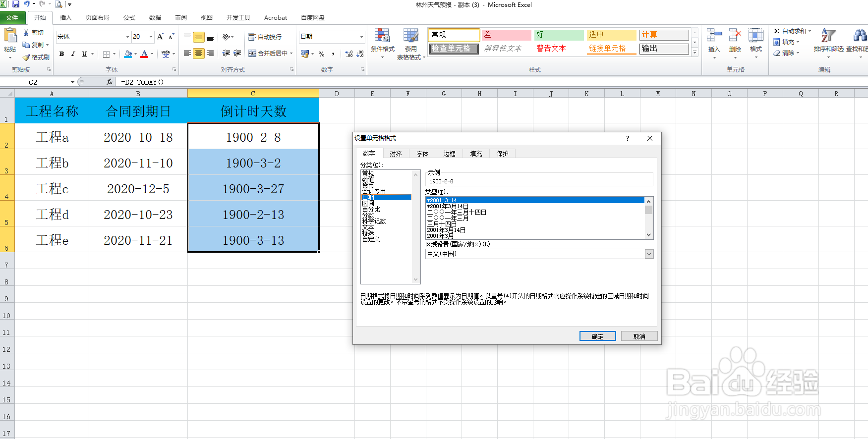This screenshot has height=439, width=868.
Task: Open the font size dropdown showing 20
Action: click(x=151, y=37)
